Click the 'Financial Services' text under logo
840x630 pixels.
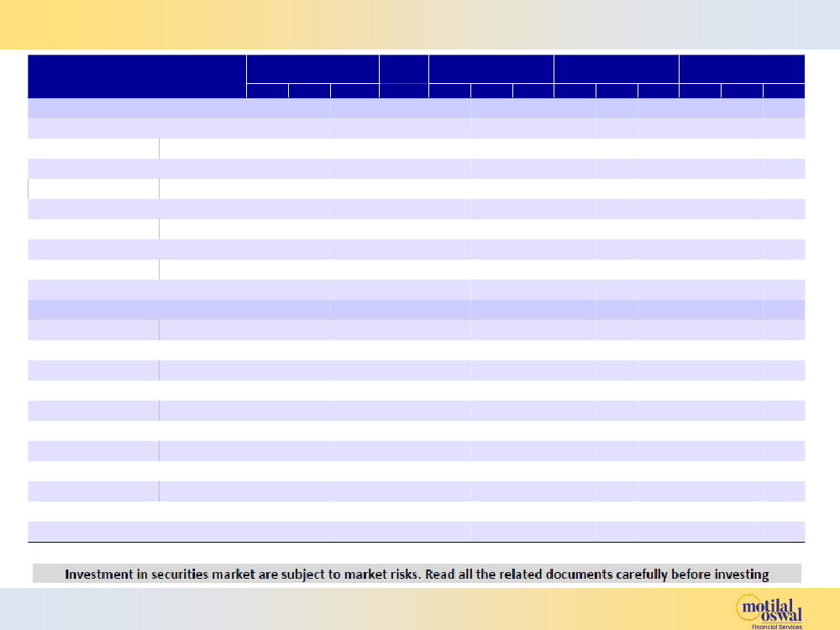775,626
